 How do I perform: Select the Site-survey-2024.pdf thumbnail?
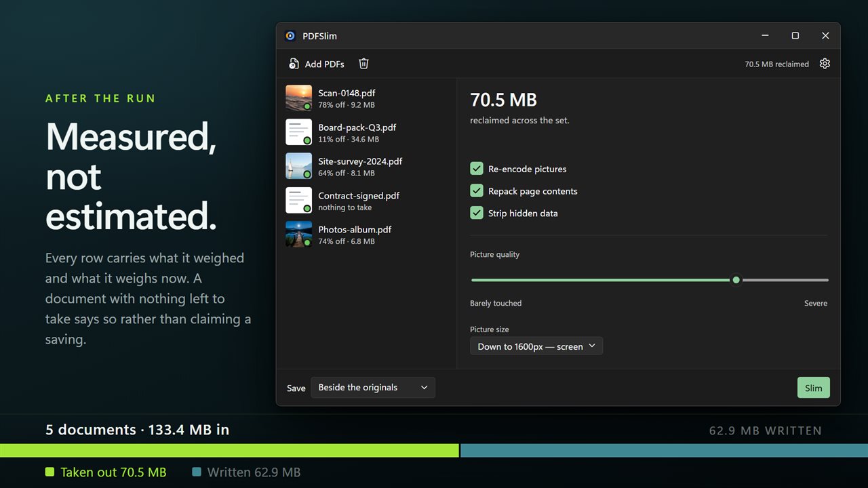point(299,166)
